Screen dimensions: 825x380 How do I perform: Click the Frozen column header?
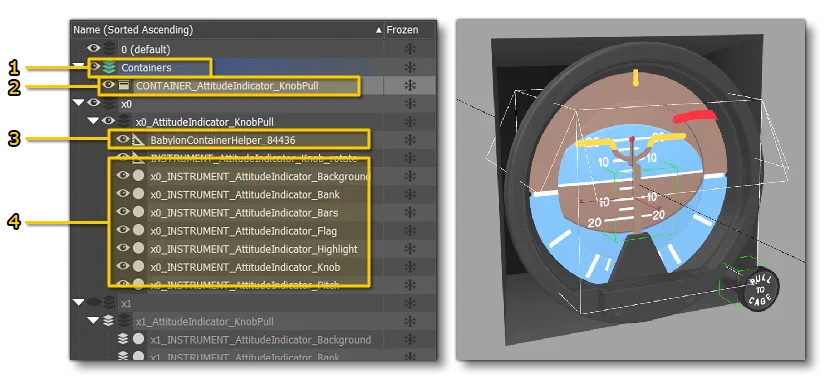(403, 30)
